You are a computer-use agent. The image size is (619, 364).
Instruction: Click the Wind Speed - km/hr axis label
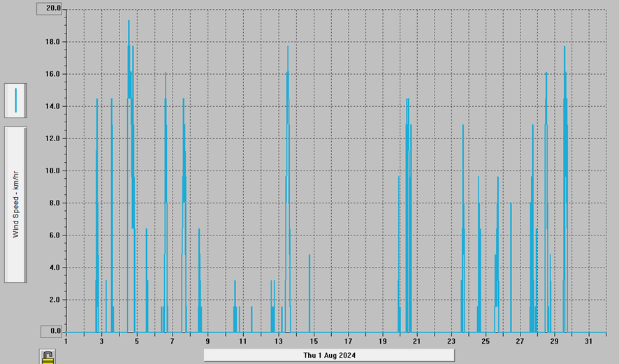[15, 205]
